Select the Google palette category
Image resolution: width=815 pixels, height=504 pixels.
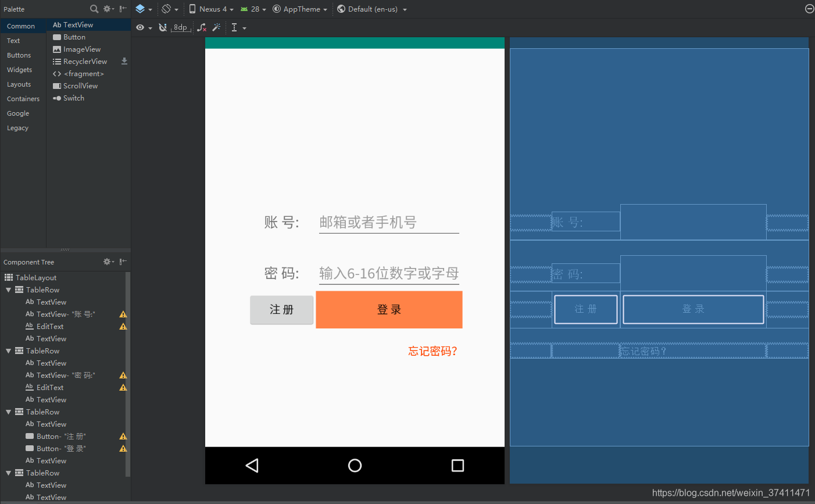[x=23, y=113]
